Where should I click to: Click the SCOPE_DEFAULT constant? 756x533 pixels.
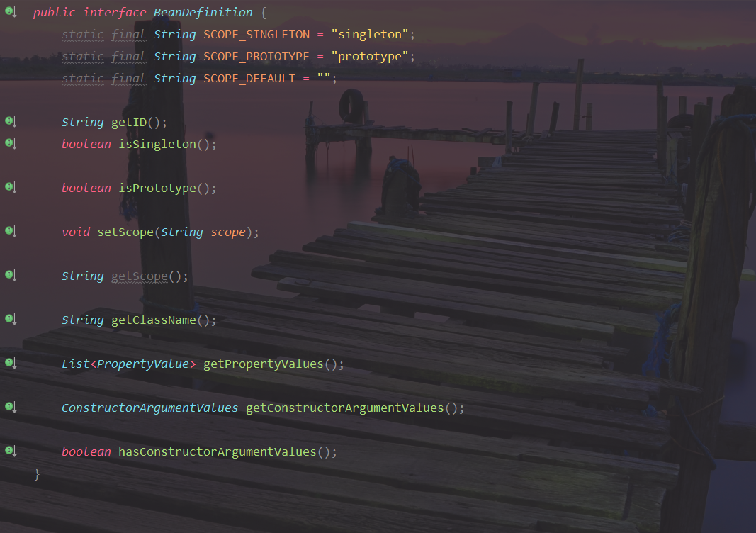(249, 79)
